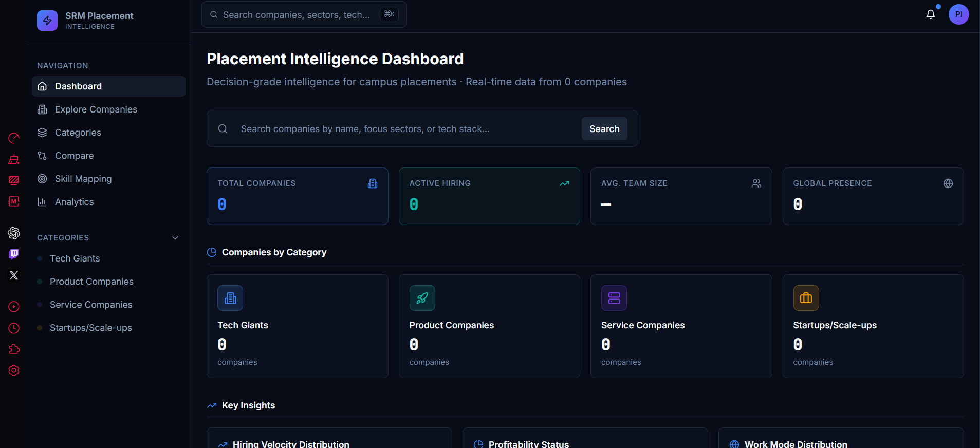Focus the main companies search input
Screen dimensions: 980x448
(406, 129)
